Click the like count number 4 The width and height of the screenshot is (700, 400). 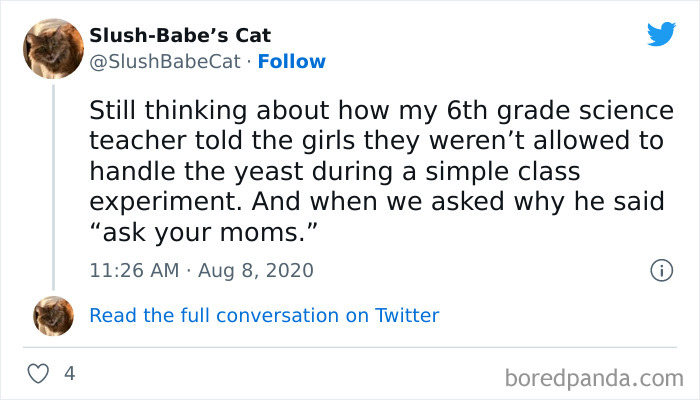pyautogui.click(x=69, y=375)
